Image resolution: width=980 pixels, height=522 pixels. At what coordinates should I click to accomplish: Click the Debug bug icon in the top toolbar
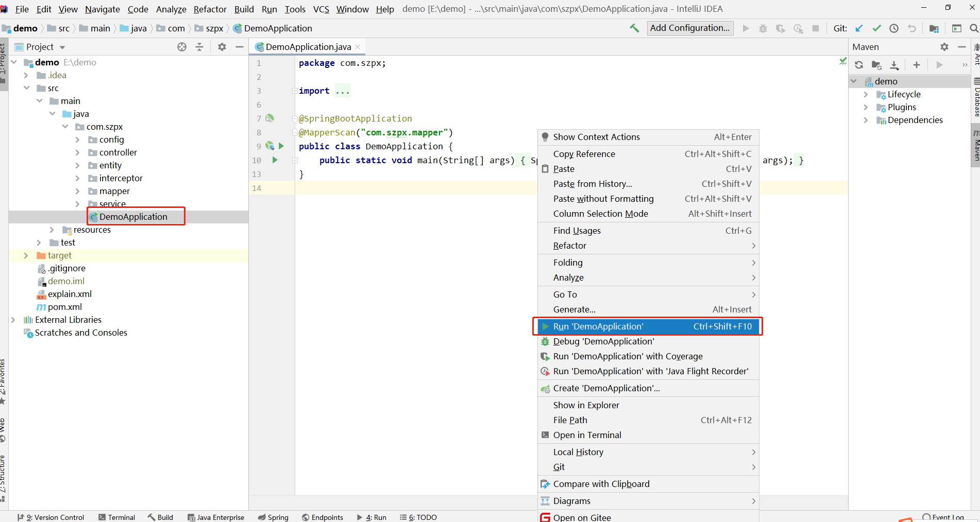763,28
